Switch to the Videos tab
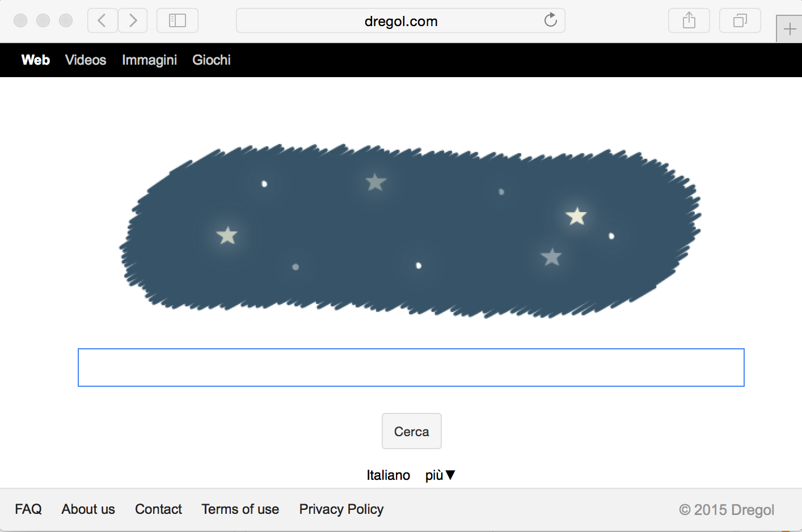802x532 pixels. pos(86,60)
